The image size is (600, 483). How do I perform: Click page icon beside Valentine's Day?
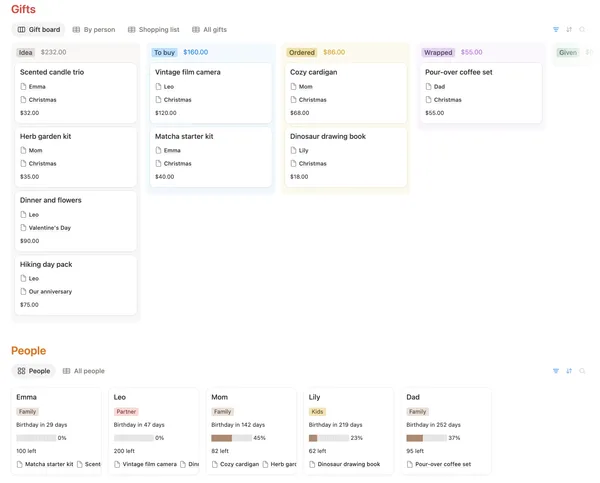point(23,228)
